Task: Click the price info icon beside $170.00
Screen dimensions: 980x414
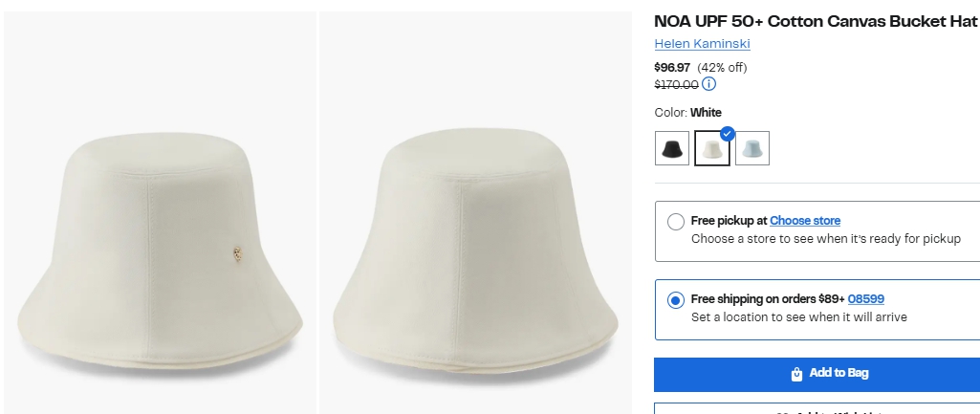Action: pos(709,84)
